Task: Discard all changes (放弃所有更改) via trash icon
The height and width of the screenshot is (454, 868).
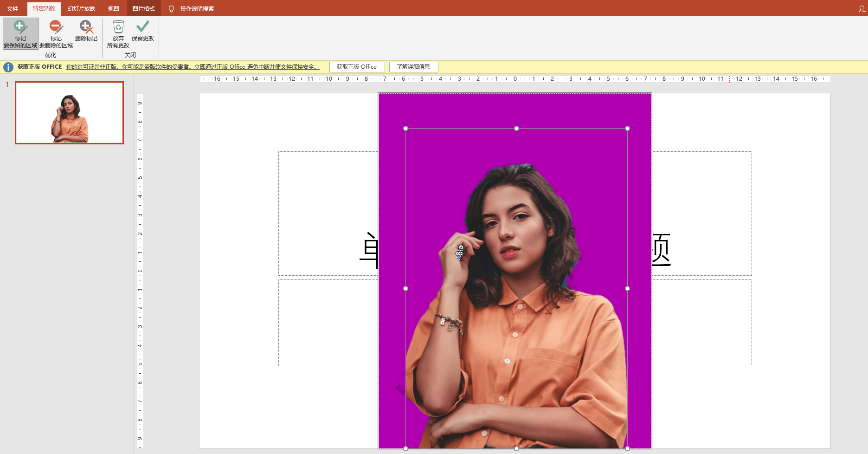Action: coord(118,33)
